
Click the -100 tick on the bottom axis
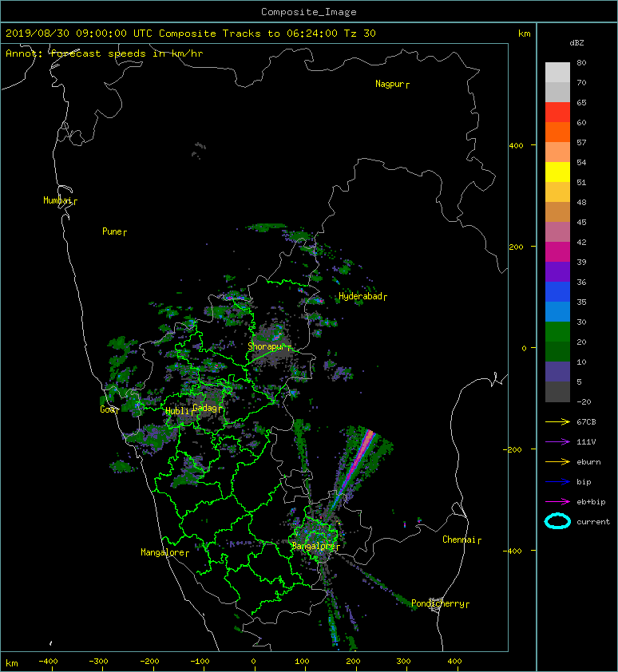click(x=200, y=662)
